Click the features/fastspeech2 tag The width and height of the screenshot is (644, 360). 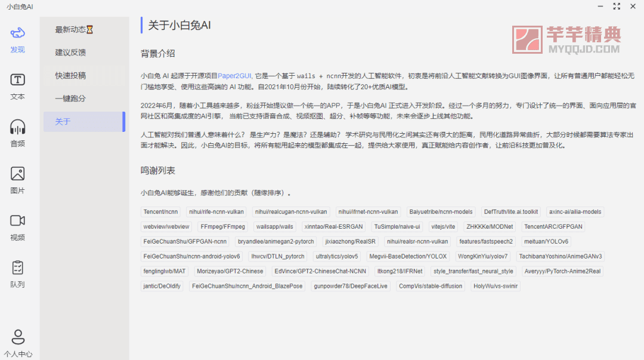pos(486,242)
